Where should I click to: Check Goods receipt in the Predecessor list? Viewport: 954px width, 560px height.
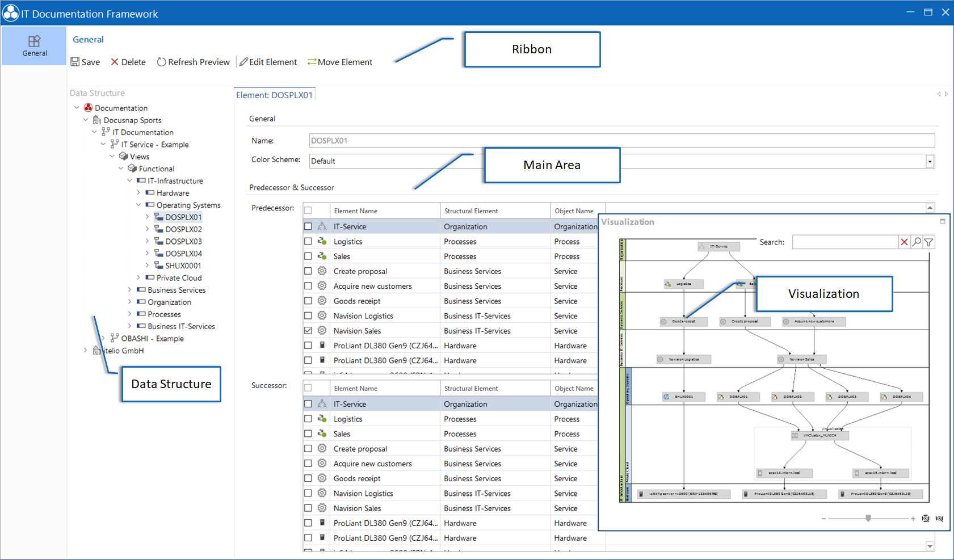pos(308,301)
